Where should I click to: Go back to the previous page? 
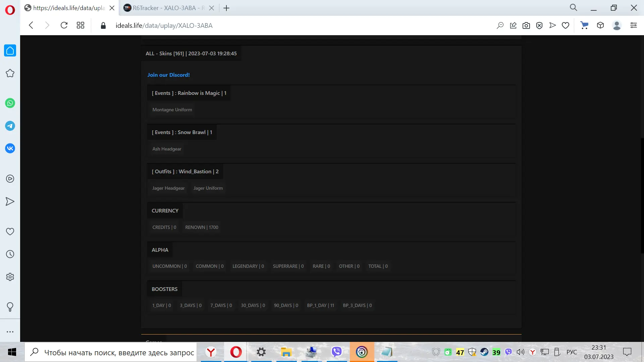[31, 25]
